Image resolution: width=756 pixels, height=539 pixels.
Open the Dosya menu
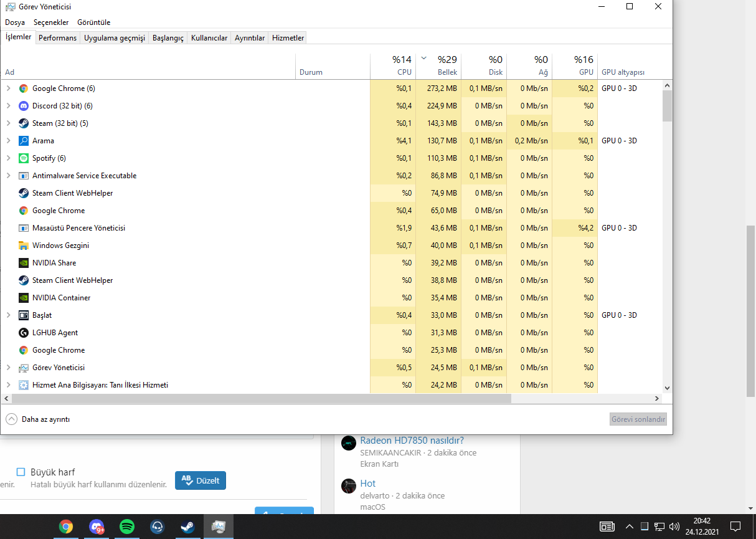15,22
